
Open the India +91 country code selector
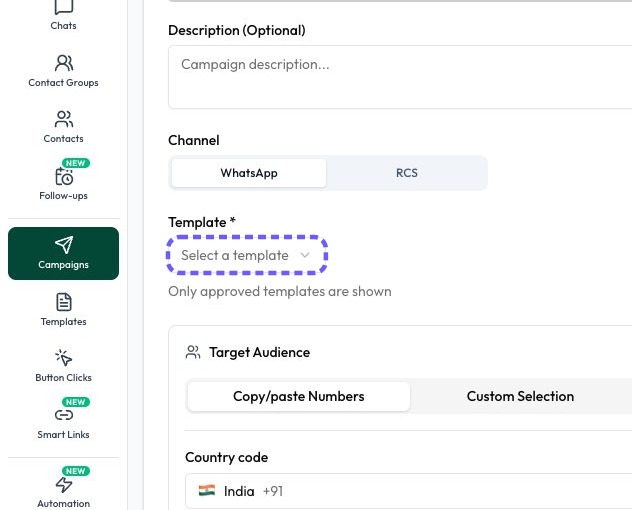[408, 491]
